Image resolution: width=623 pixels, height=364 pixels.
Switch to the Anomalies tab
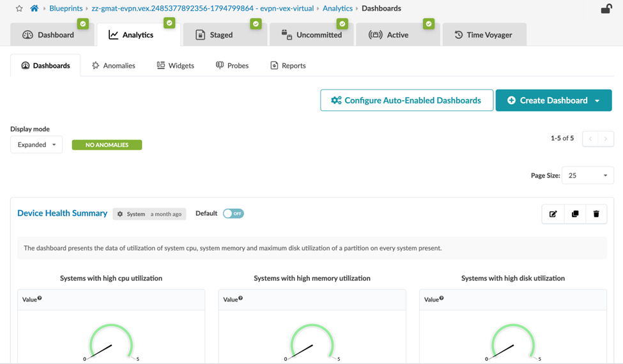coord(114,65)
